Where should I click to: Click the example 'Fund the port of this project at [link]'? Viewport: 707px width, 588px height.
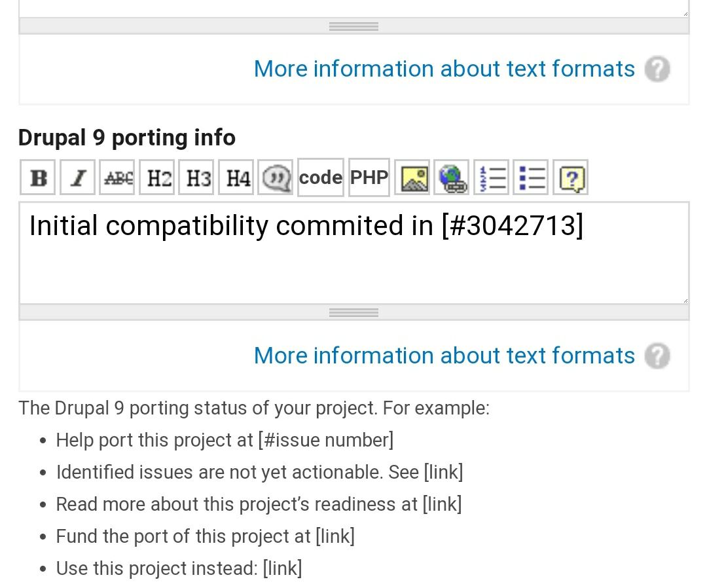click(x=205, y=536)
